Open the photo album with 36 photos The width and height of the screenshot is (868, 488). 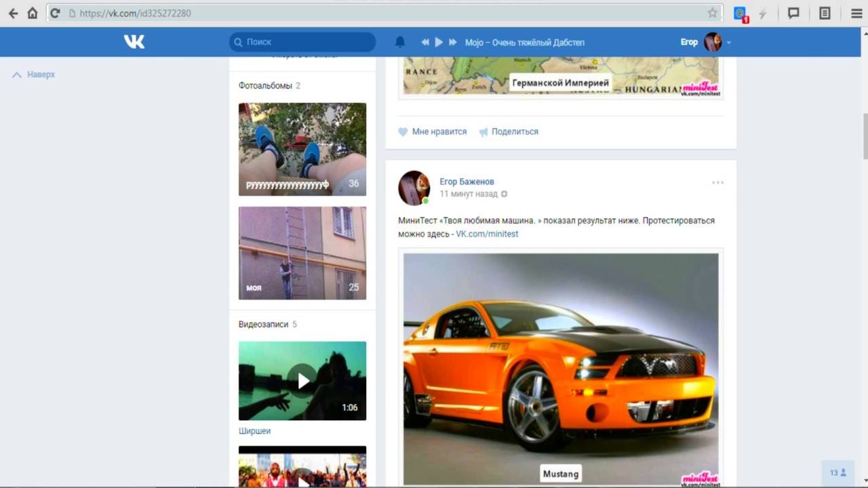point(302,149)
